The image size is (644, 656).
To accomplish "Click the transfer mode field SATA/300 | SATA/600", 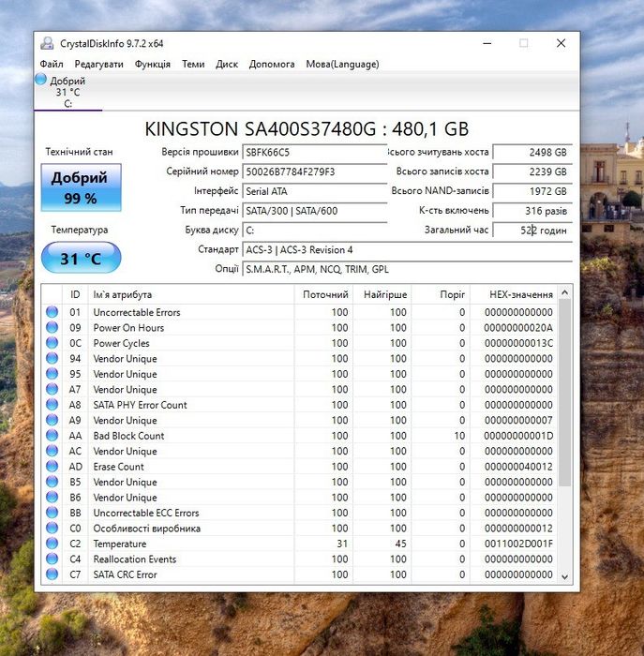I will [x=315, y=211].
